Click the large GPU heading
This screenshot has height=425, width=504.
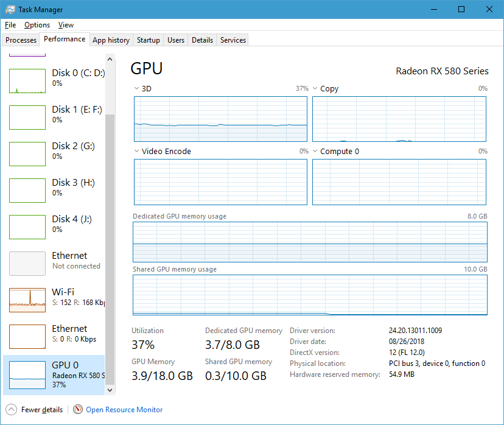coord(147,68)
